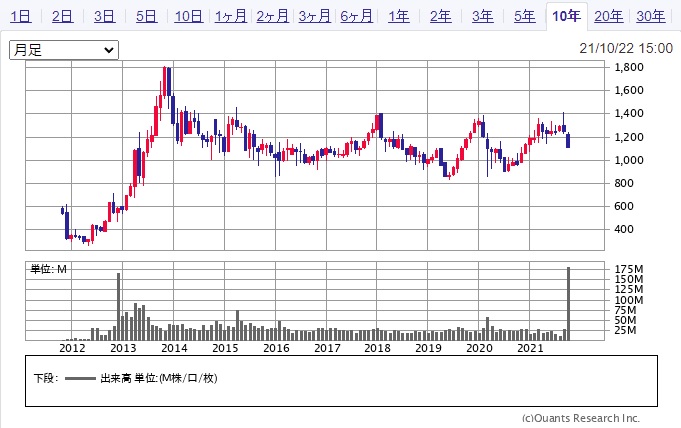This screenshot has width=681, height=428.
Task: Click the 1,800 price axis label
Action: click(x=629, y=67)
